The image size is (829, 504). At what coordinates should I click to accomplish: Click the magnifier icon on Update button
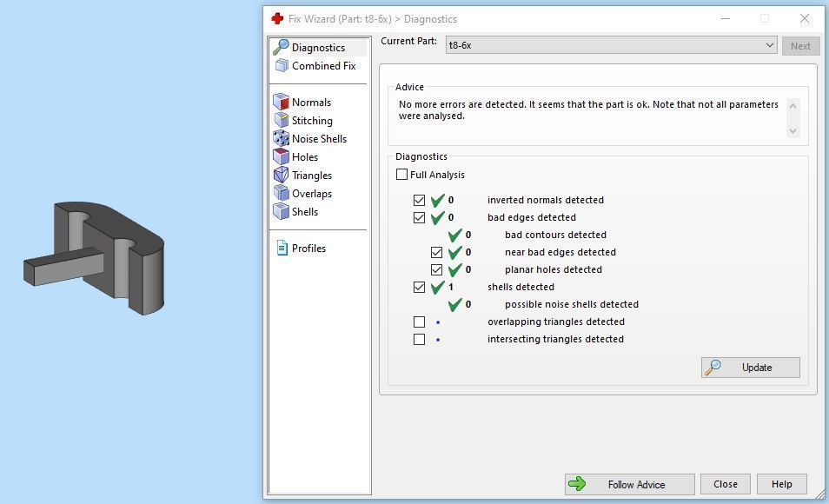pos(713,367)
